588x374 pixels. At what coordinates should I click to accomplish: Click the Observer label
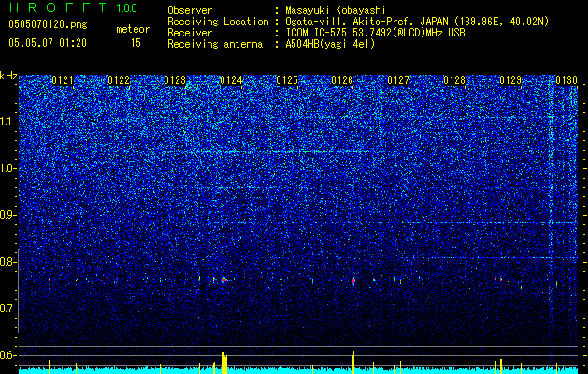(190, 10)
